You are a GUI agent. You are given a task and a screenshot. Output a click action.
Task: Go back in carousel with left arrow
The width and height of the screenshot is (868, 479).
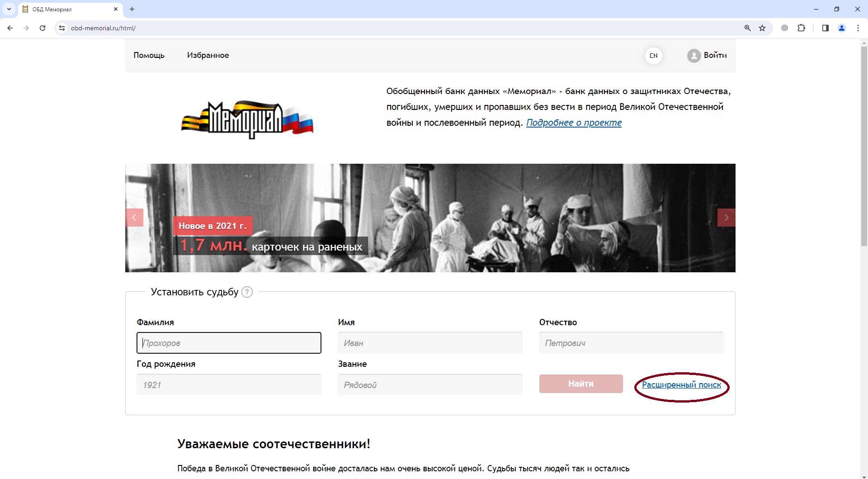coord(134,218)
